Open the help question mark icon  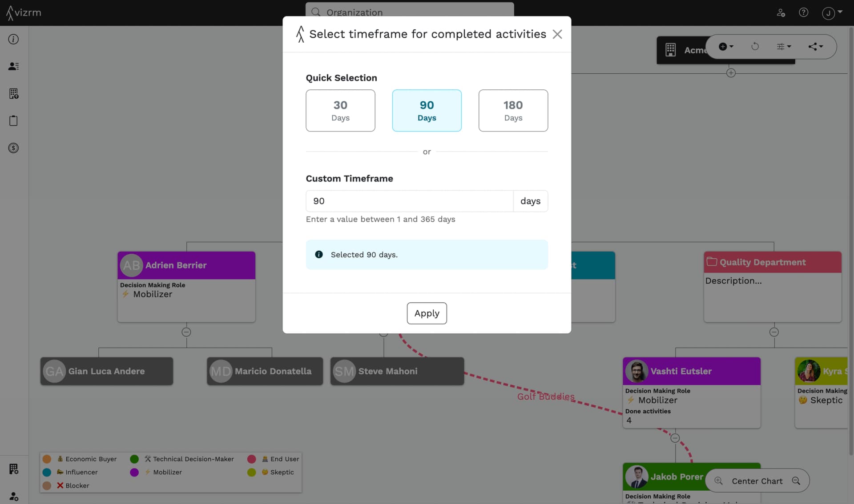[x=803, y=12]
